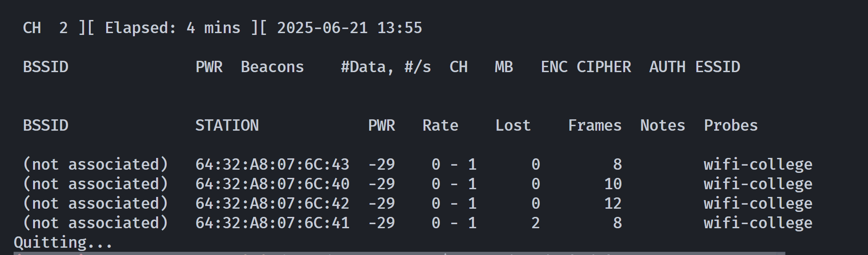Screen dimensions: 868x255
Task: Click the Notes column header
Action: pos(663,125)
